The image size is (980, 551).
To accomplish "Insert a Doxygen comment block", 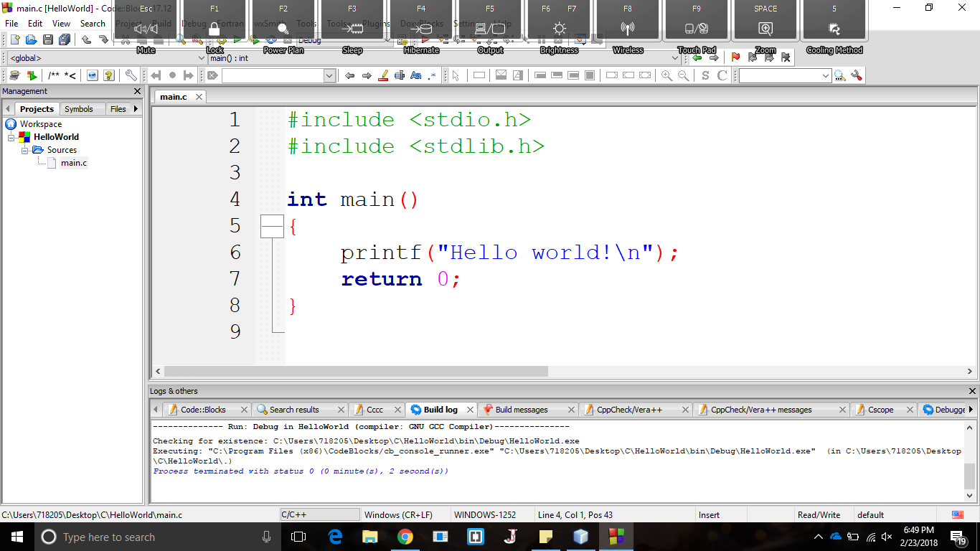I will (x=61, y=75).
